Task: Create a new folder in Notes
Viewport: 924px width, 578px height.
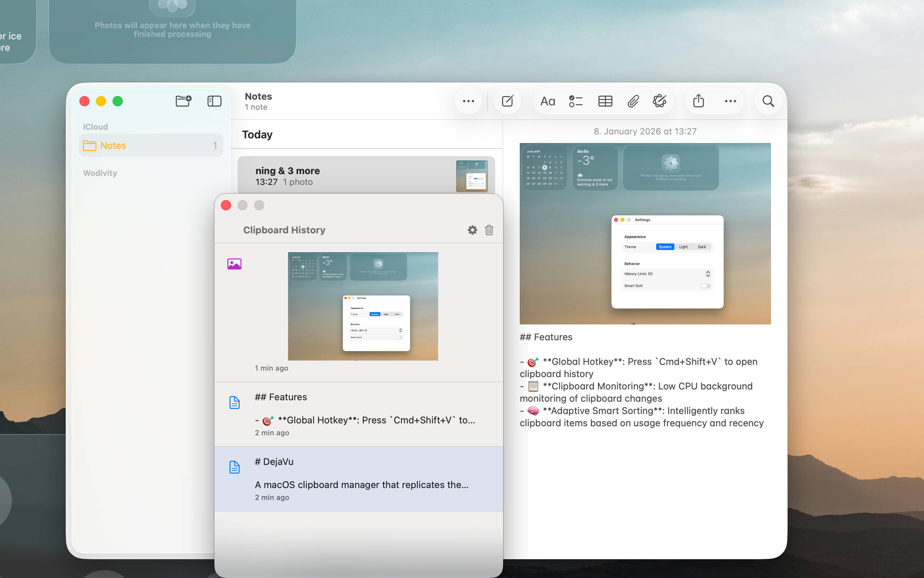Action: point(183,101)
